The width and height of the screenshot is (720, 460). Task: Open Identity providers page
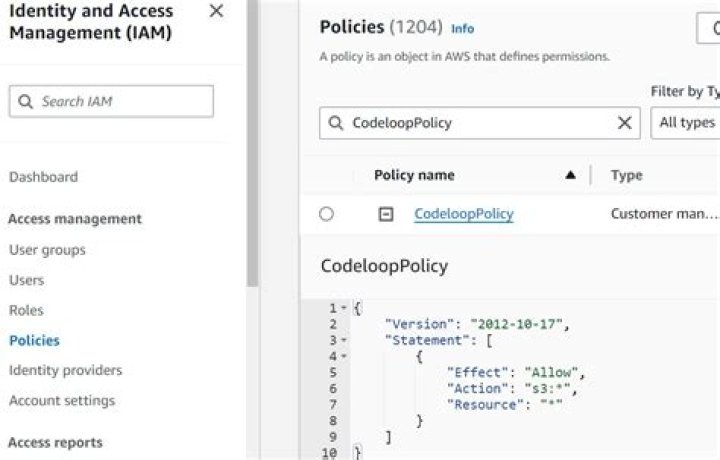coord(65,370)
